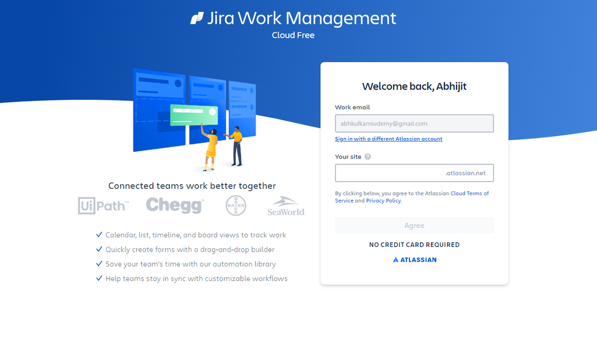This screenshot has width=597, height=364.
Task: Click the Atlassian logo below the form
Action: [x=414, y=259]
